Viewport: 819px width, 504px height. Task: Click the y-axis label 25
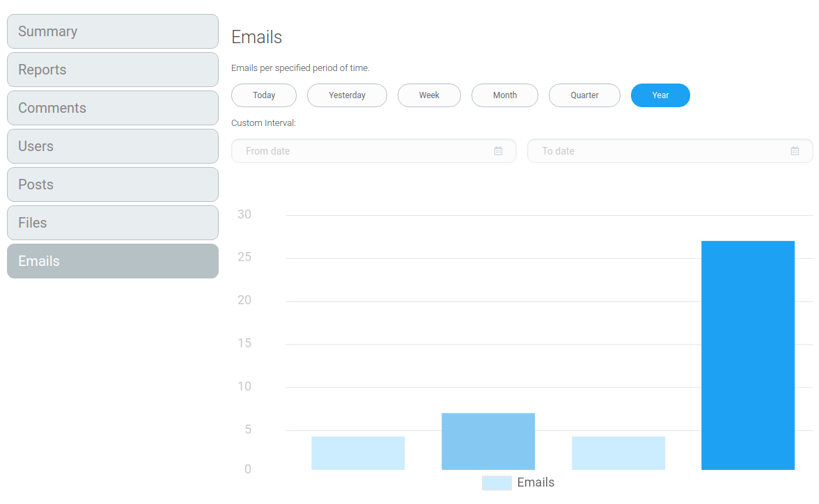tap(244, 257)
